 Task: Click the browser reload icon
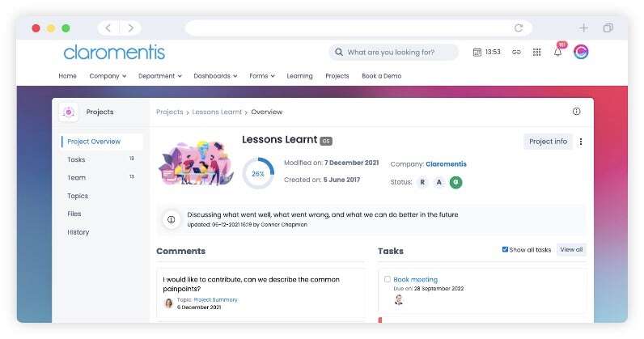point(519,28)
